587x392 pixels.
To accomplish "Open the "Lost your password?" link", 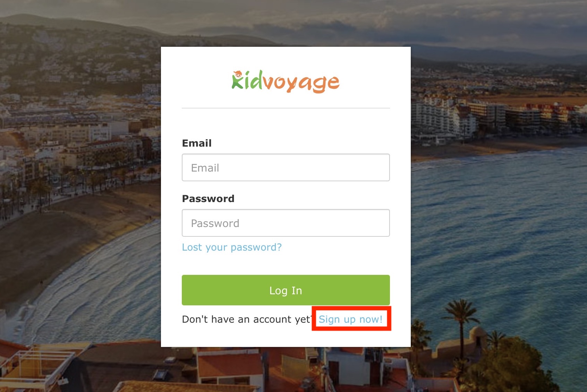I will click(x=232, y=247).
